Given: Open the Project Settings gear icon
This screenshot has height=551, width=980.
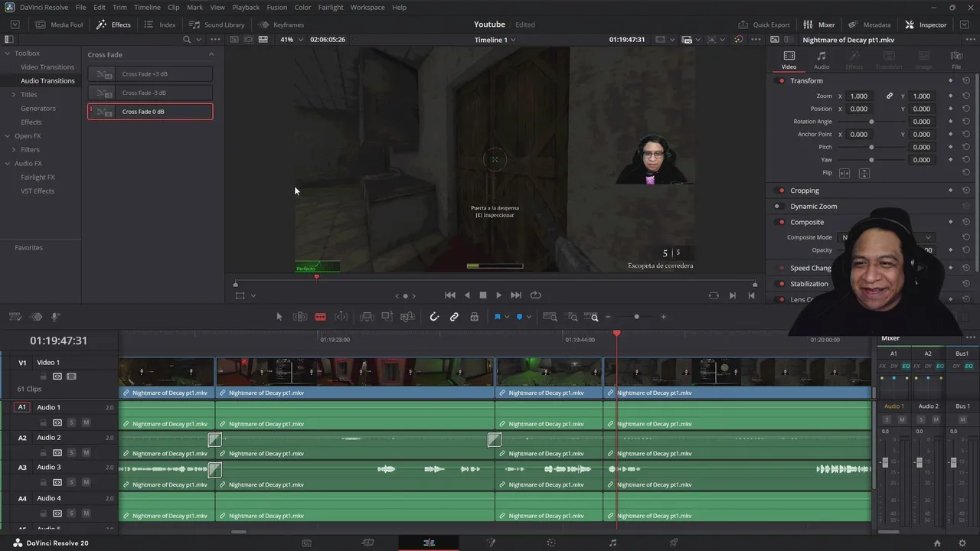Looking at the screenshot, I should point(962,543).
